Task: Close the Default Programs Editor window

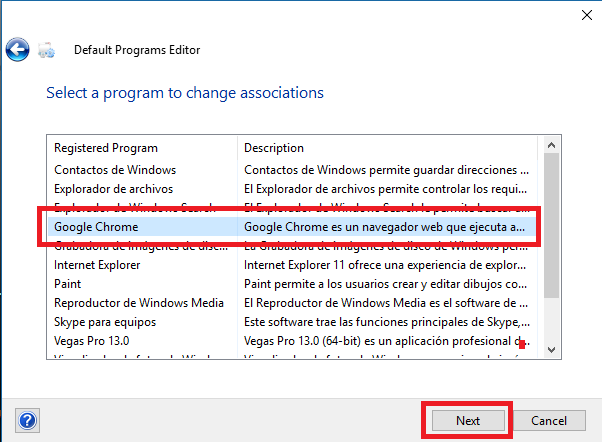Action: [587, 15]
